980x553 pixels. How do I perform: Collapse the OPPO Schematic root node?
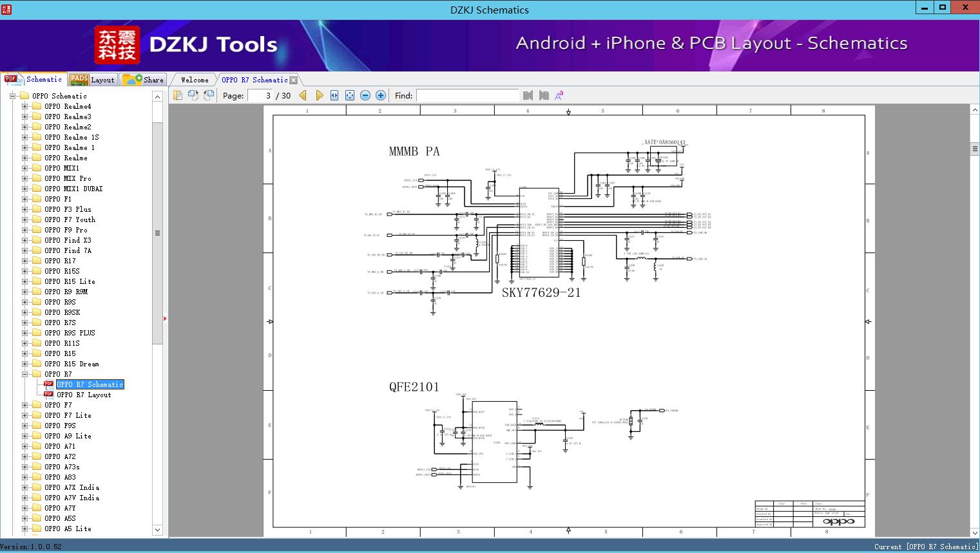tap(12, 96)
